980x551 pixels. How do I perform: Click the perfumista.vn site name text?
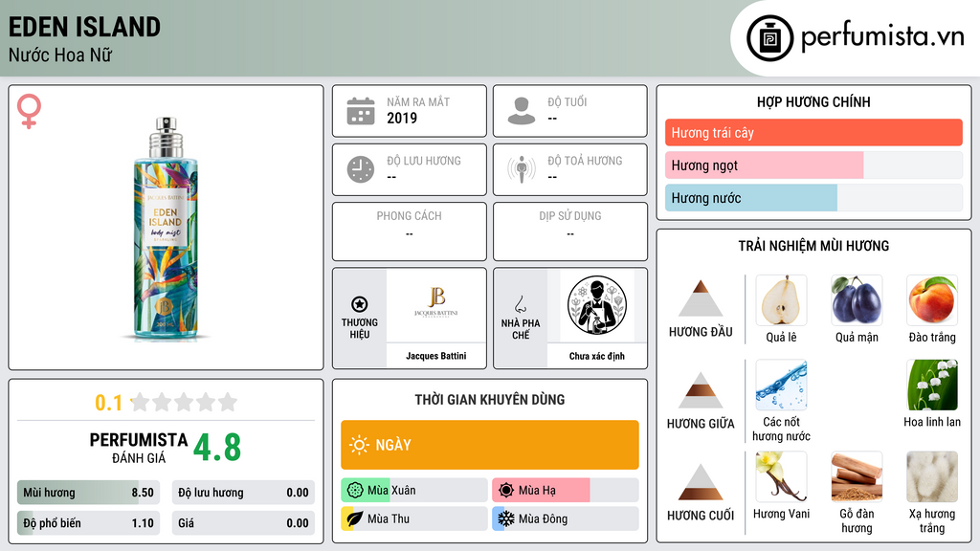pos(882,37)
